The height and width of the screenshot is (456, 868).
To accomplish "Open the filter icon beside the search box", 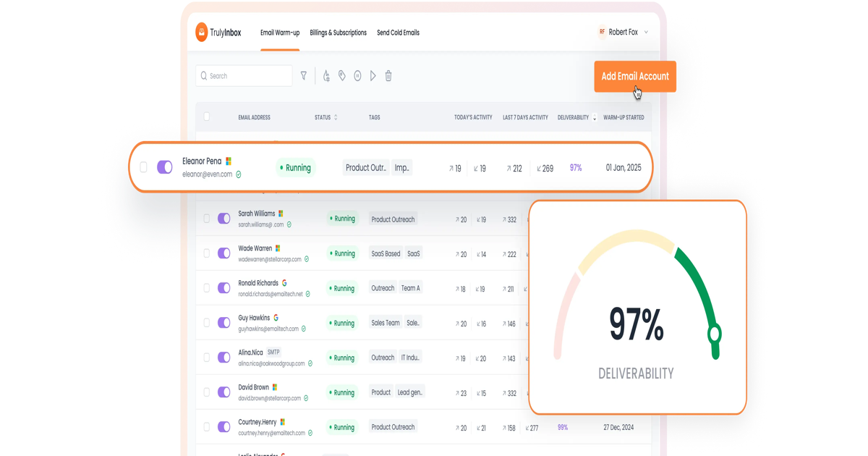I will click(304, 75).
